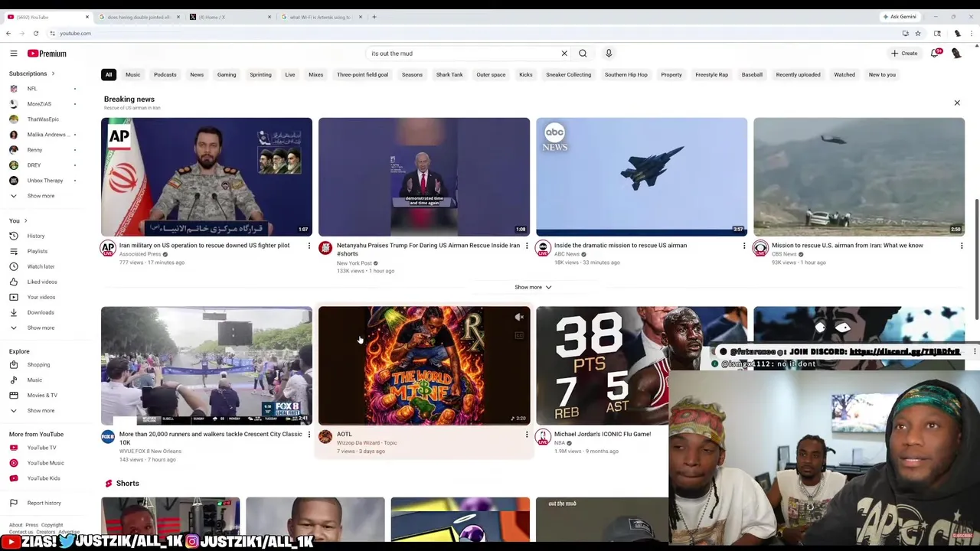Expand the Explore section Show more
The height and width of the screenshot is (551, 980).
coord(41,410)
